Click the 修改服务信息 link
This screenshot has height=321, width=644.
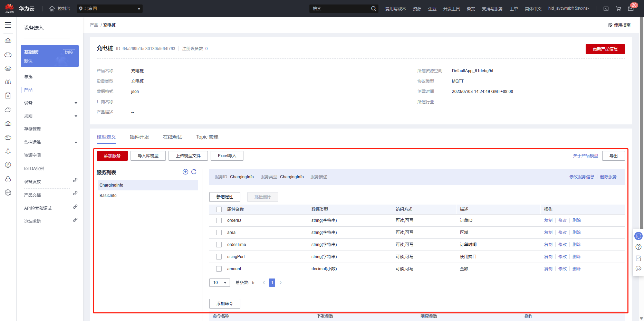(582, 177)
